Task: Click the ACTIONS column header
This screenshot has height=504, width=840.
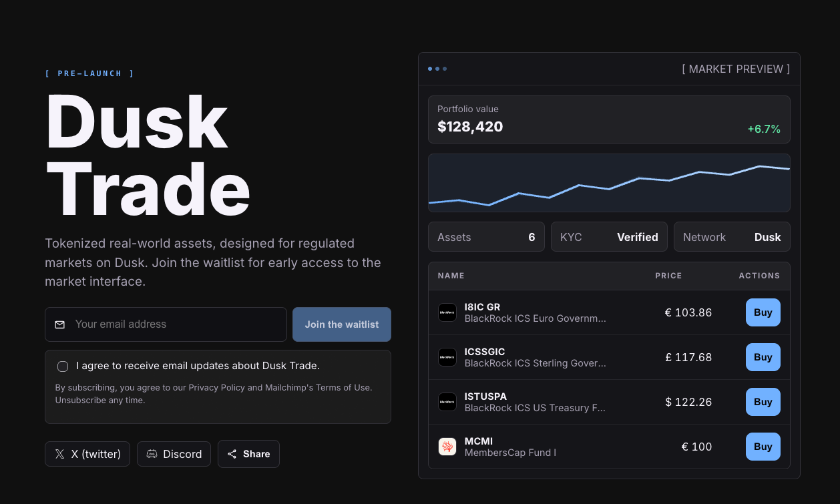Action: [x=759, y=276]
